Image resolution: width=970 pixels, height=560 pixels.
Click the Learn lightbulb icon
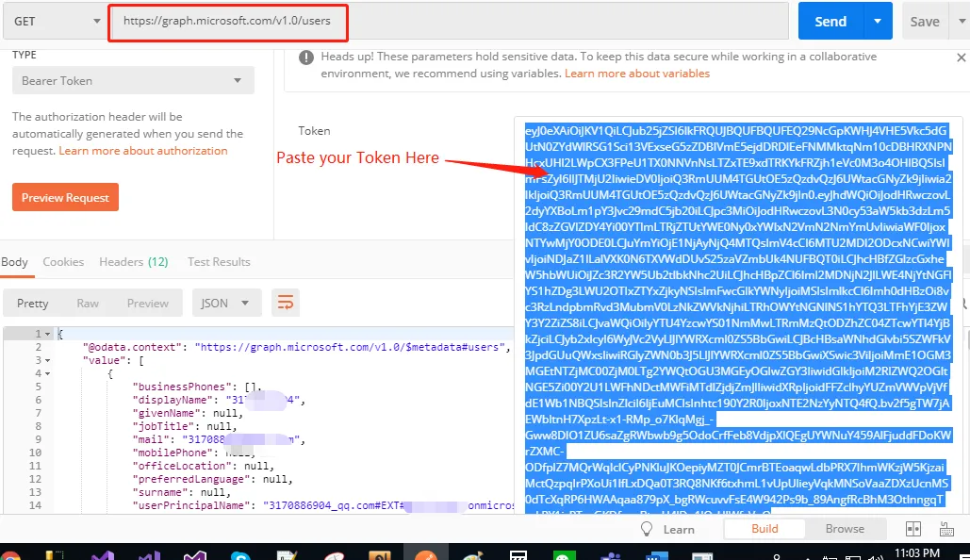coord(647,529)
